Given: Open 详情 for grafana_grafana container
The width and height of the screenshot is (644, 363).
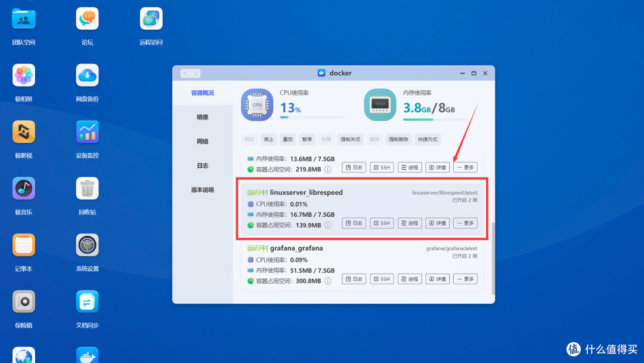Looking at the screenshot, I should pyautogui.click(x=438, y=279).
